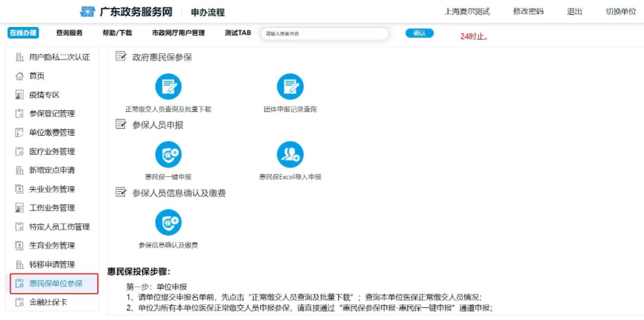The image size is (644, 320).
Task: Click icon beside 新增定点申请 in sidebar
Action: (x=20, y=170)
